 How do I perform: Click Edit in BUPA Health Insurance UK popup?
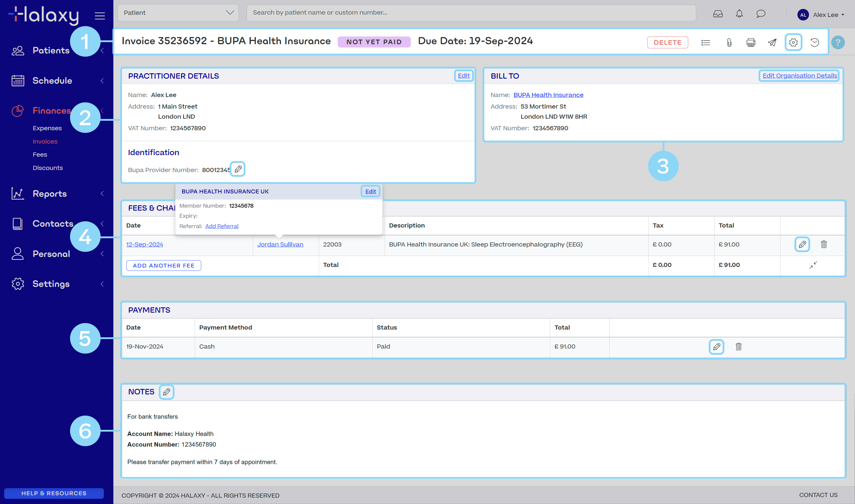click(x=370, y=191)
